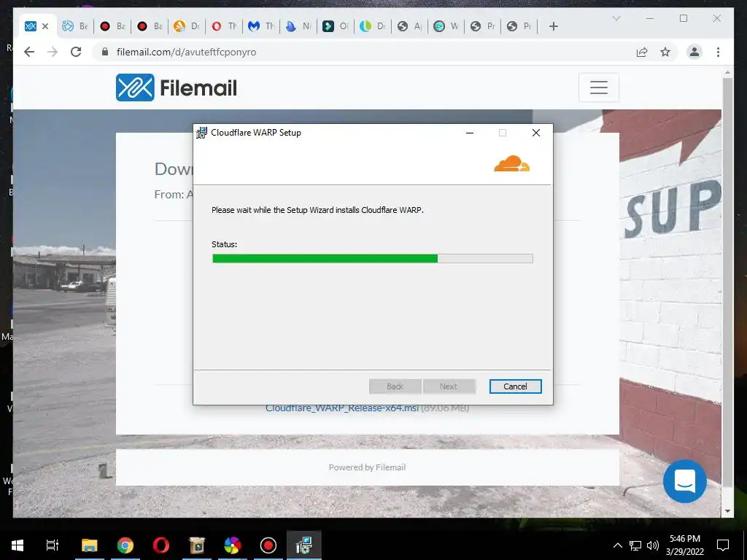Switch to the 'Aj' tab

(x=410, y=26)
